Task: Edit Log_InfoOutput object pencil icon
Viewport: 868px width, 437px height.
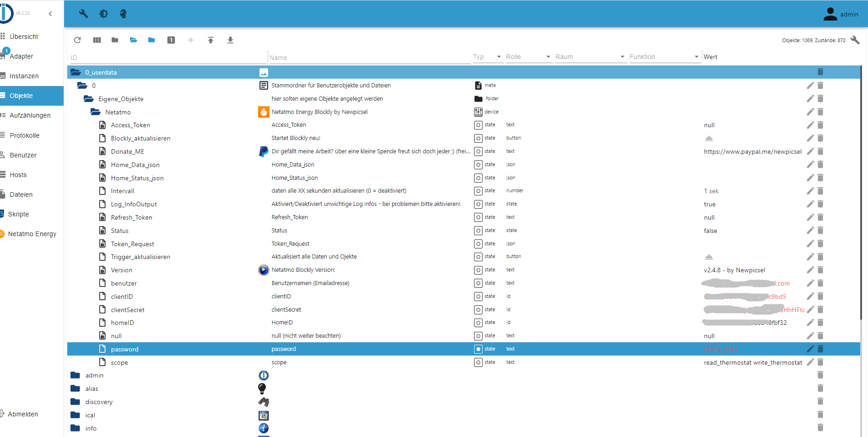Action: point(810,204)
